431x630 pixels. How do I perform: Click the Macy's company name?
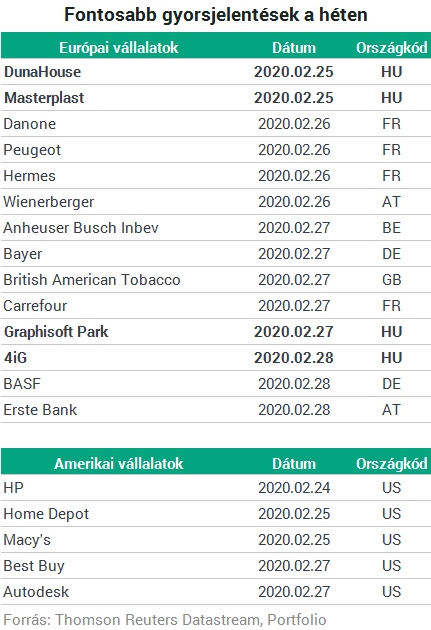(27, 540)
